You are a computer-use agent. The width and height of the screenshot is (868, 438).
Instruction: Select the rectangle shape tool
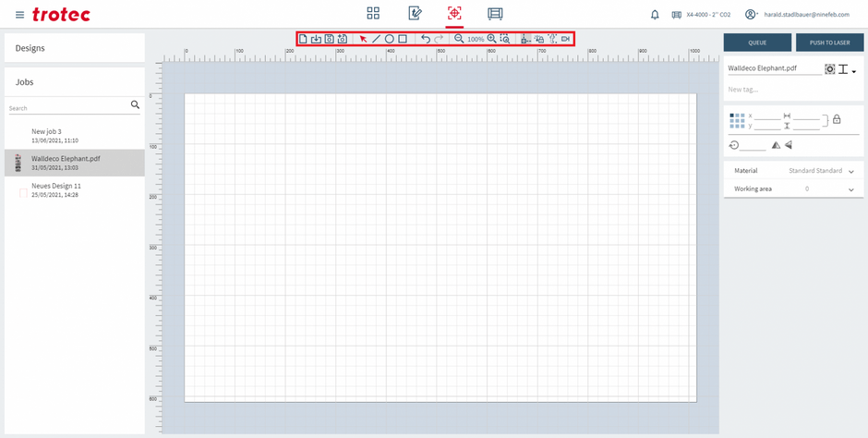coord(403,39)
